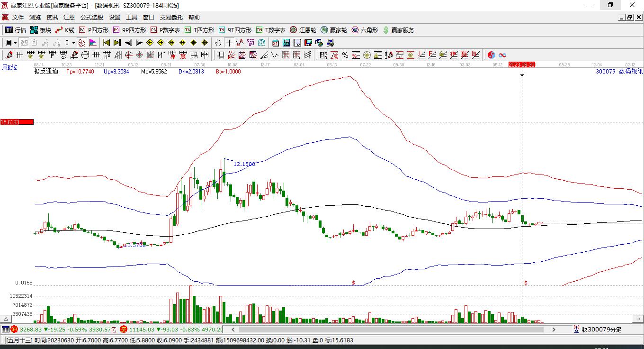Open the 设置 menu

pos(115,18)
